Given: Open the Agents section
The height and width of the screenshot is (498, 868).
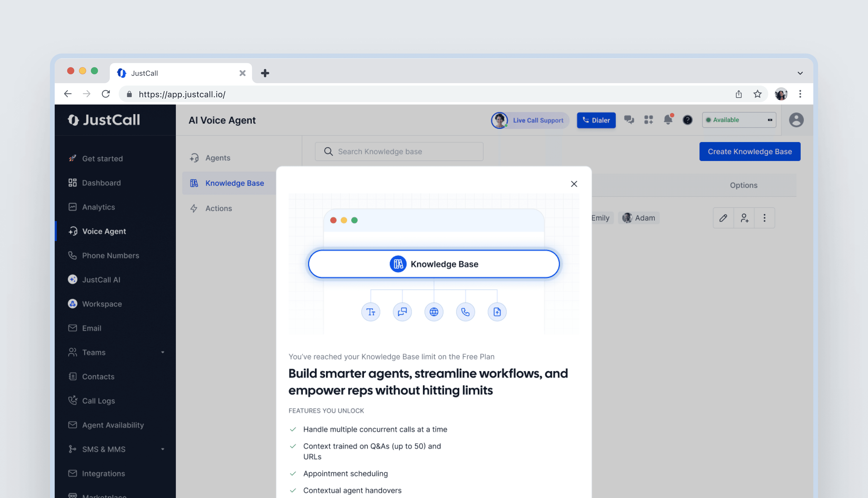Looking at the screenshot, I should pyautogui.click(x=218, y=158).
